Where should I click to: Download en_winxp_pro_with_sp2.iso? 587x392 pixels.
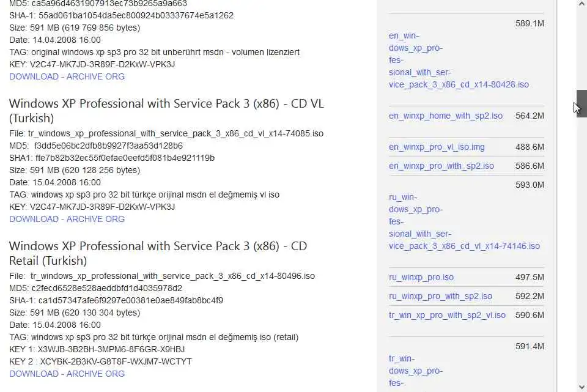[441, 166]
